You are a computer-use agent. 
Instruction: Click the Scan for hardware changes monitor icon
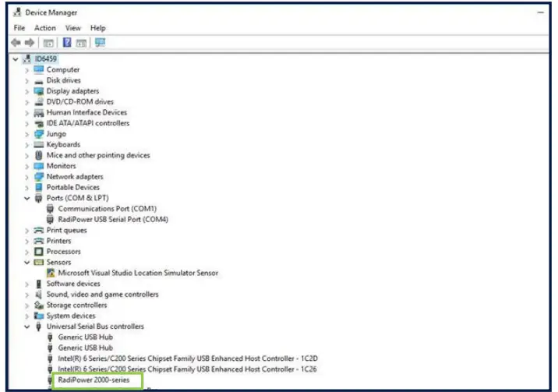[x=100, y=43]
